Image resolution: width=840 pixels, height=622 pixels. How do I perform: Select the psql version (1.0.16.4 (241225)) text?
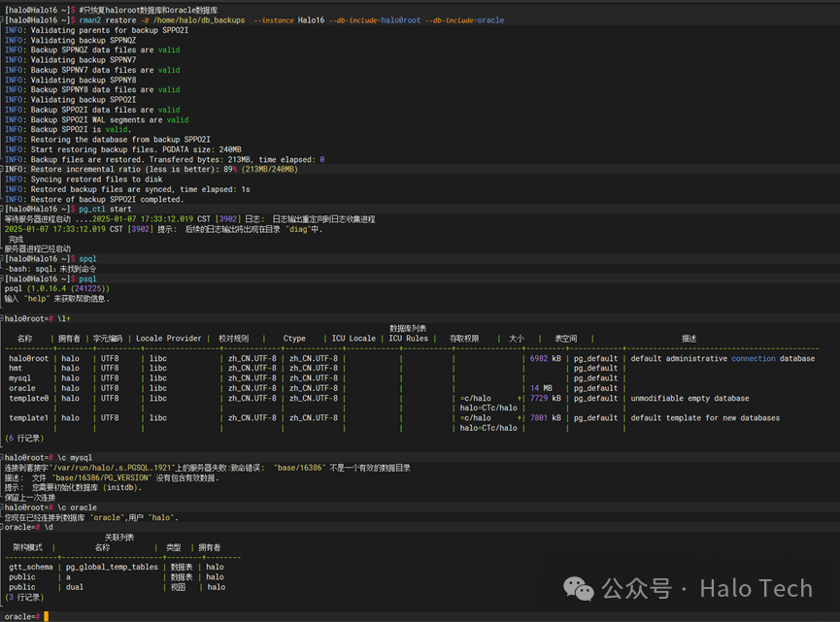click(68, 288)
